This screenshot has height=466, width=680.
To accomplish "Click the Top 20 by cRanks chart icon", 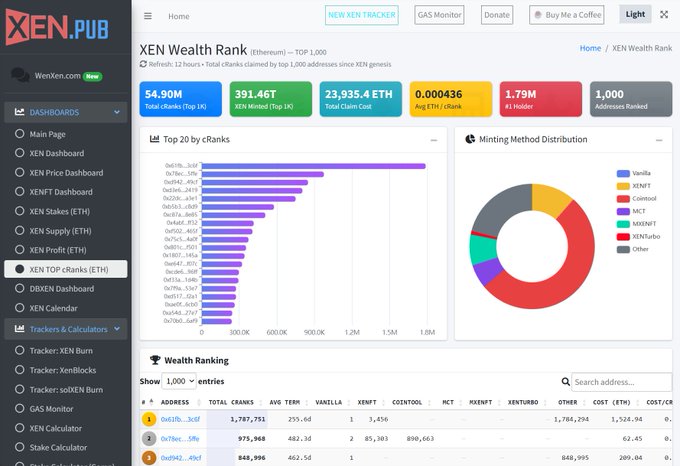I will pos(154,139).
